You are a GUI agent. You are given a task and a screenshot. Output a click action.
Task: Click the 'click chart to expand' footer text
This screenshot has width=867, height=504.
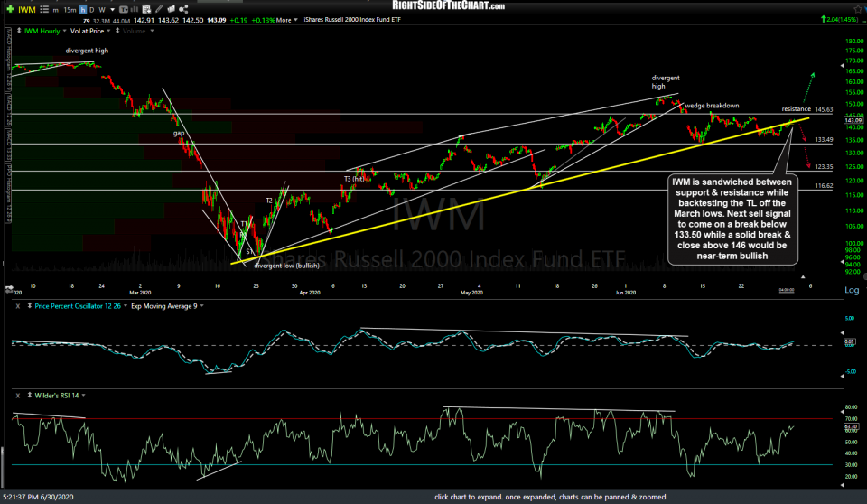click(550, 497)
